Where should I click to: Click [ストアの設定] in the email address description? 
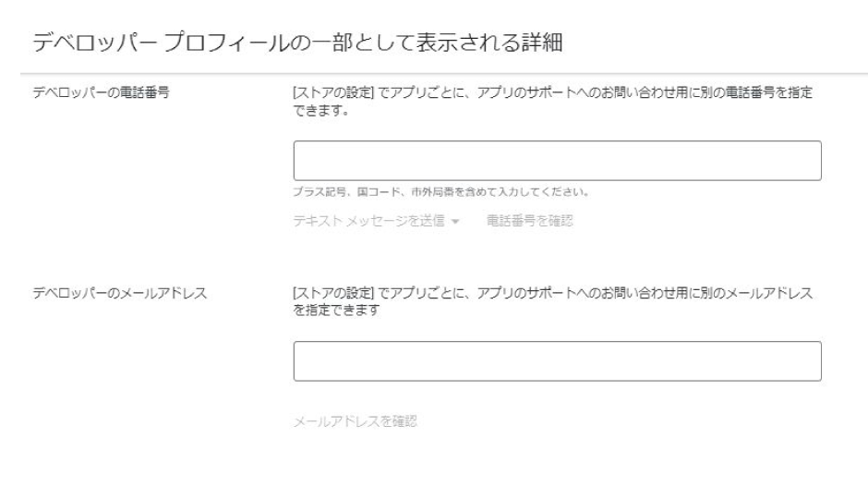tap(325, 294)
